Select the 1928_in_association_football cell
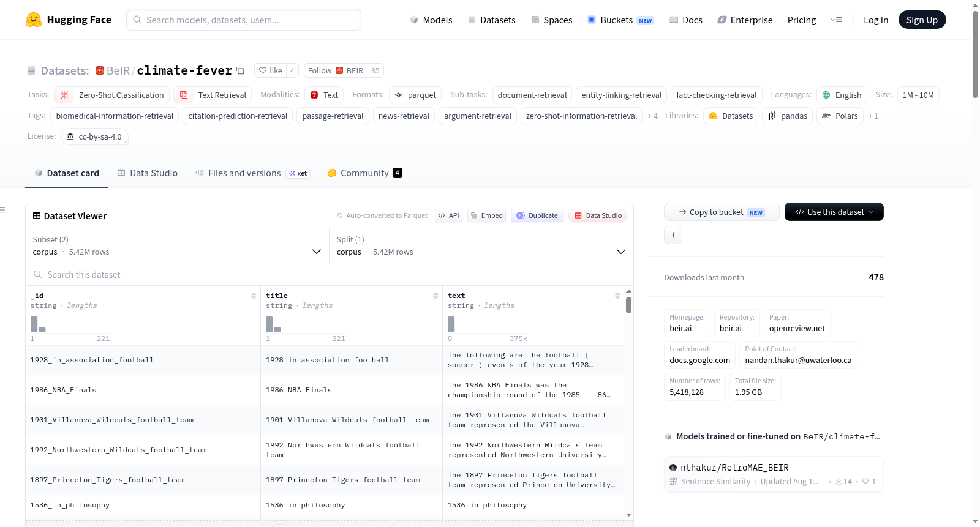Viewport: 980px width, 527px height. pos(143,360)
